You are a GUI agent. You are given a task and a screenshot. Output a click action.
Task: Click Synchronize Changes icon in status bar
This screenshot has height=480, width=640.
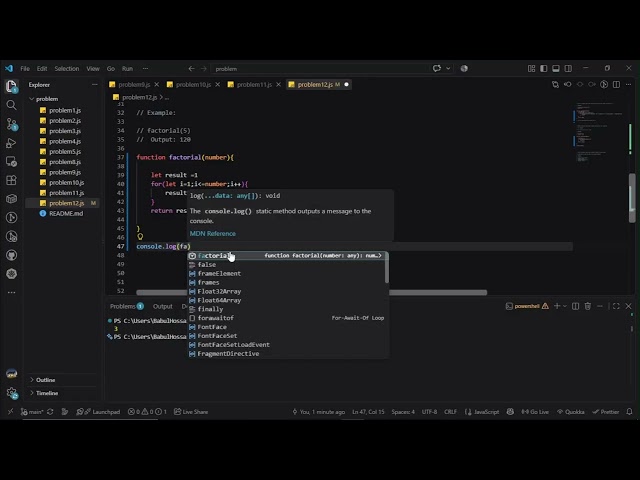[50, 411]
